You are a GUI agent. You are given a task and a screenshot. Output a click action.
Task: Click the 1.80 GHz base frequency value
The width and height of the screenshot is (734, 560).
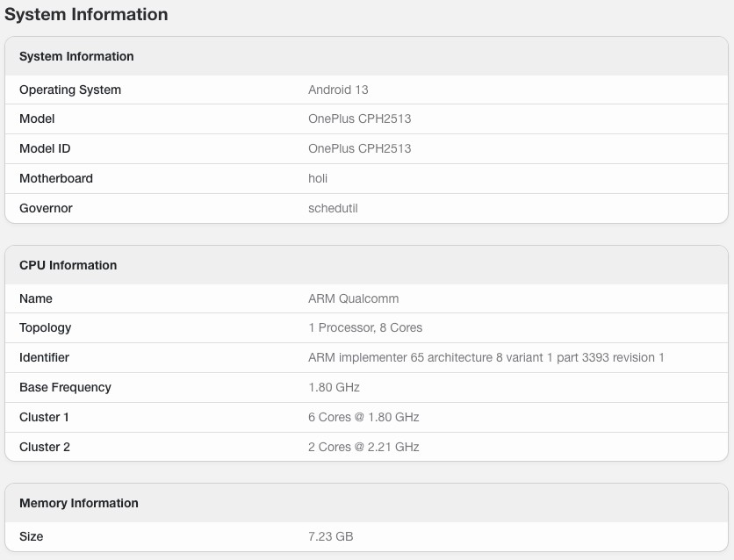click(x=334, y=387)
